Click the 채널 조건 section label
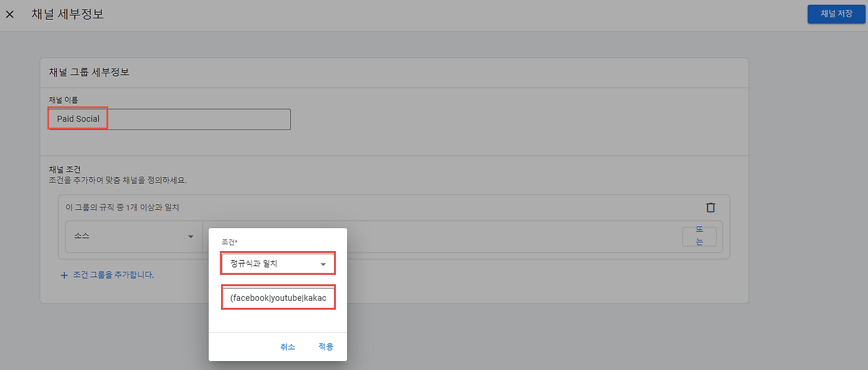Viewport: 868px width, 370px height. pyautogui.click(x=65, y=169)
